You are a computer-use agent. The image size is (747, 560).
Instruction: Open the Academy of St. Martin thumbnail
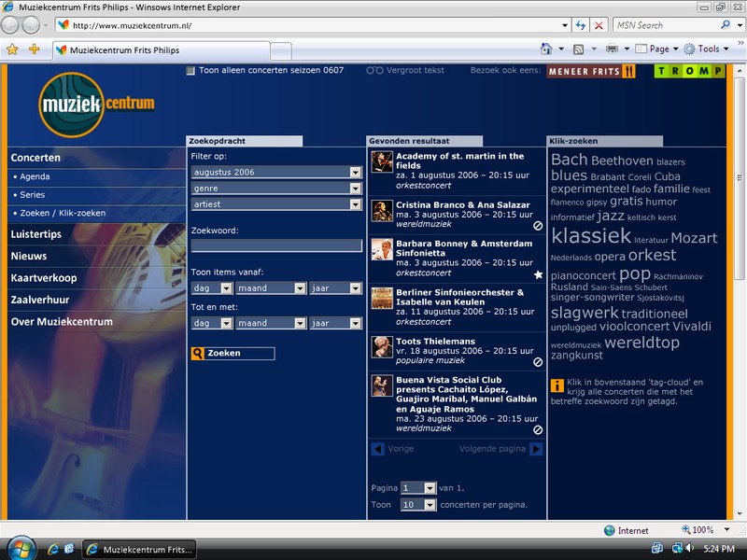point(382,162)
